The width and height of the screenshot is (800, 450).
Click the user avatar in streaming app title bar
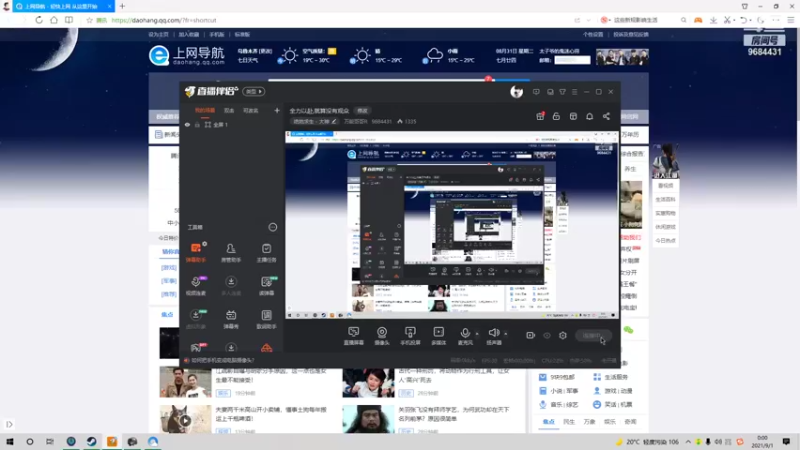click(516, 92)
